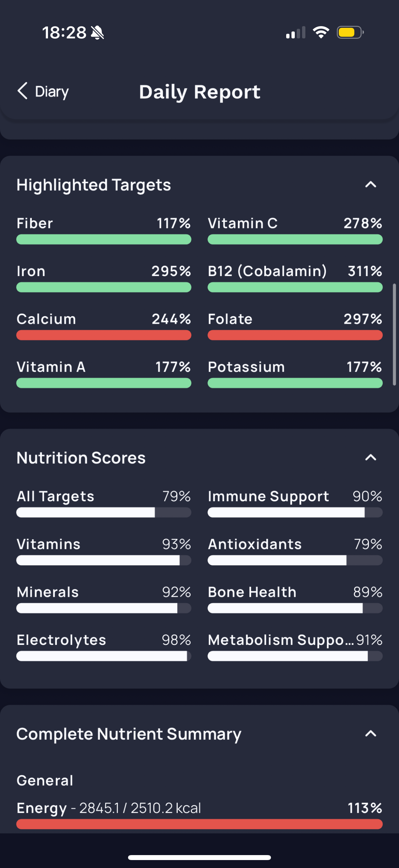The width and height of the screenshot is (399, 868).
Task: Tap the back chevron next to Diary
Action: click(22, 91)
